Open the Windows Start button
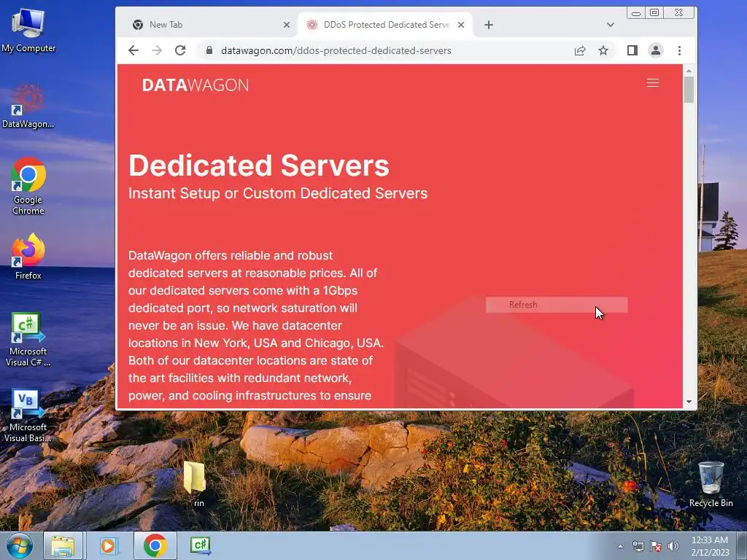The image size is (747, 560). (20, 545)
